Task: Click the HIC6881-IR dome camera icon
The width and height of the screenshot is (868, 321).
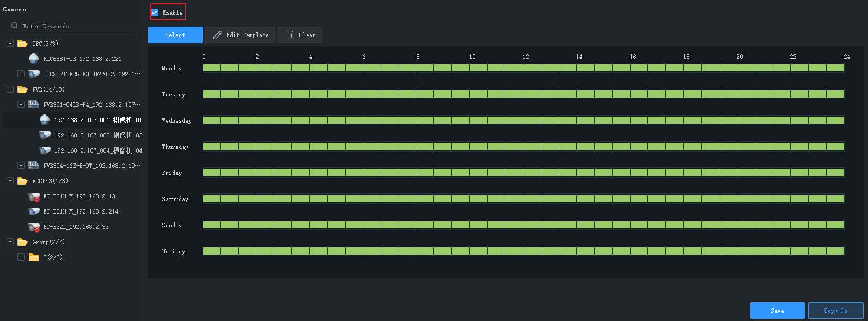Action: 34,58
